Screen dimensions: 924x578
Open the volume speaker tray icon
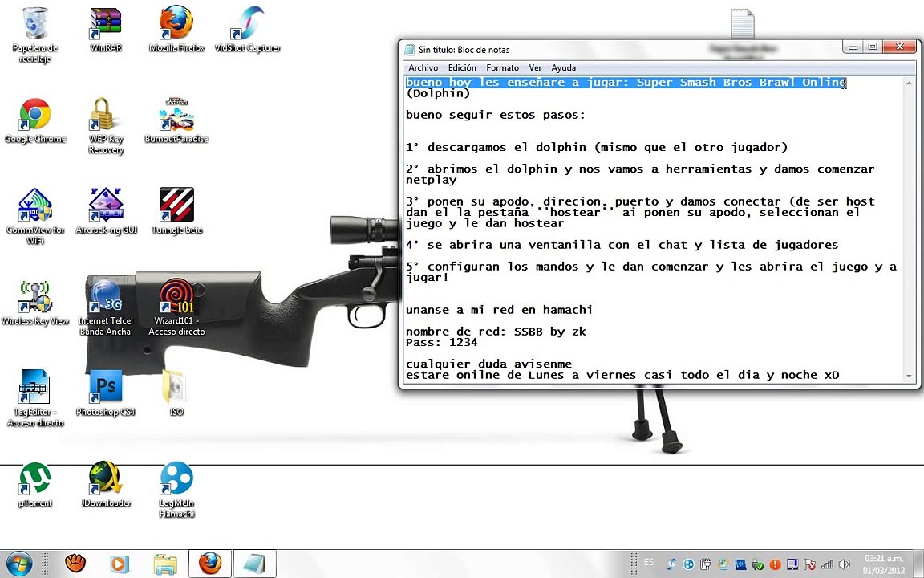(845, 564)
